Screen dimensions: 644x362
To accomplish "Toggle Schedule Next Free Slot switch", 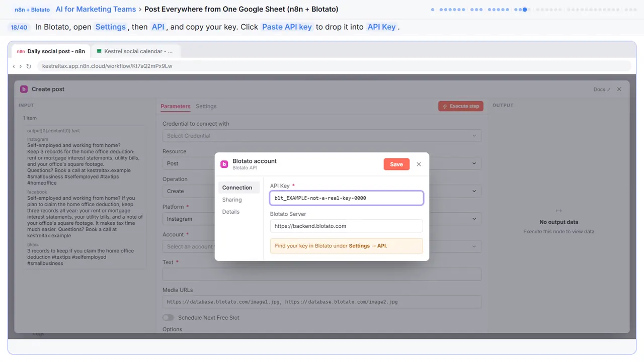I will tap(168, 318).
